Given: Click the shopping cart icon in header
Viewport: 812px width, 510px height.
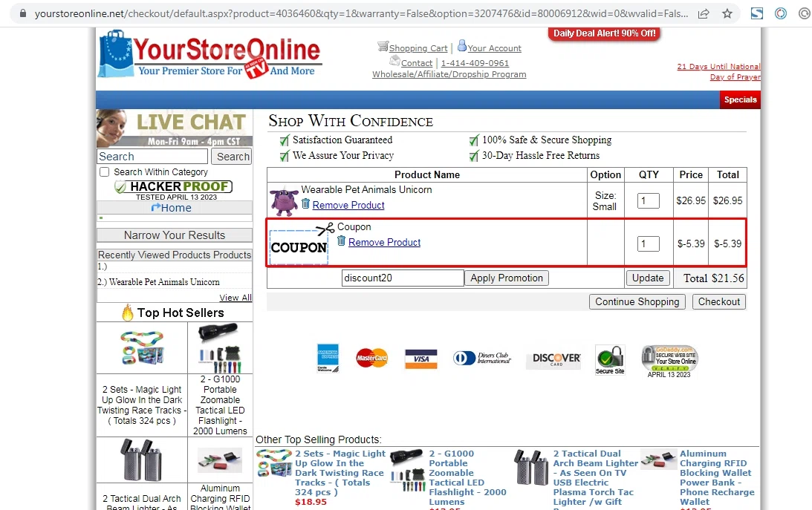Looking at the screenshot, I should click(x=383, y=47).
